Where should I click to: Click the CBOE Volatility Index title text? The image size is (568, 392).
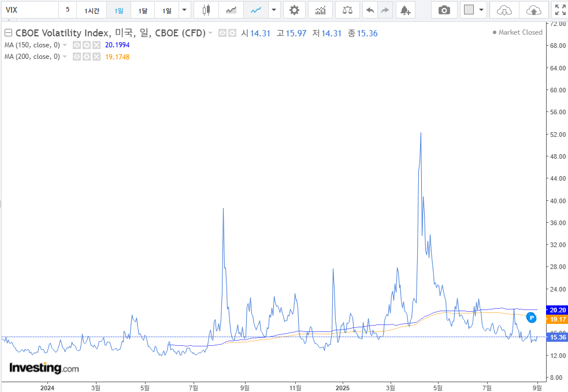(x=110, y=33)
